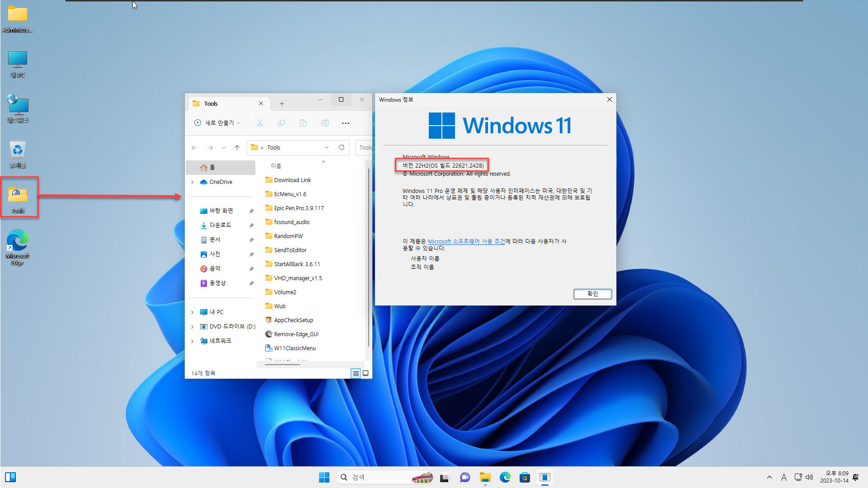Show hidden system tray icons
The height and width of the screenshot is (488, 868).
coord(769,477)
